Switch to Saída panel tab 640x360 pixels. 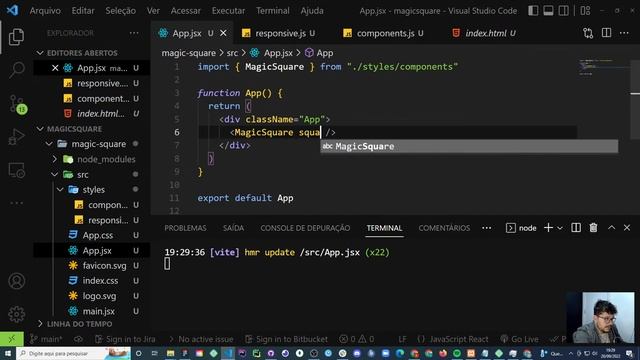233,228
